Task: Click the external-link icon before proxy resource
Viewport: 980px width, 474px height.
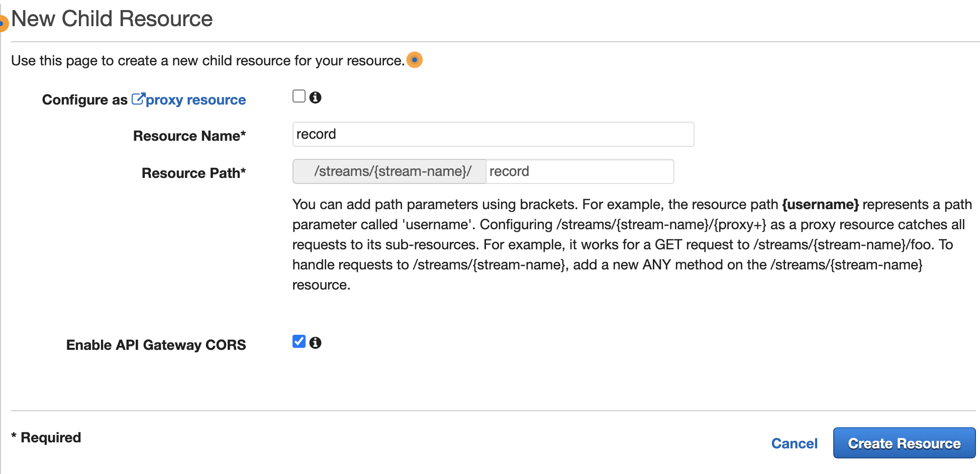Action: [x=138, y=99]
